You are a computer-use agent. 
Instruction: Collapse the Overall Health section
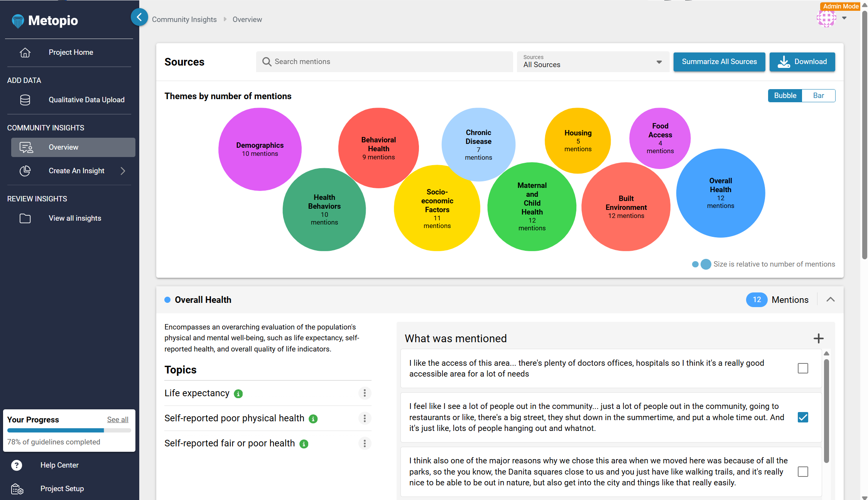pos(831,300)
